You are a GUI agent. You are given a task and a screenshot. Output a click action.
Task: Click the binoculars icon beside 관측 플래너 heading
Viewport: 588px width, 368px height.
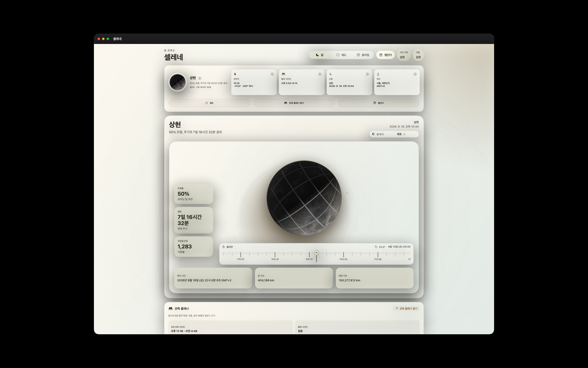coord(170,309)
